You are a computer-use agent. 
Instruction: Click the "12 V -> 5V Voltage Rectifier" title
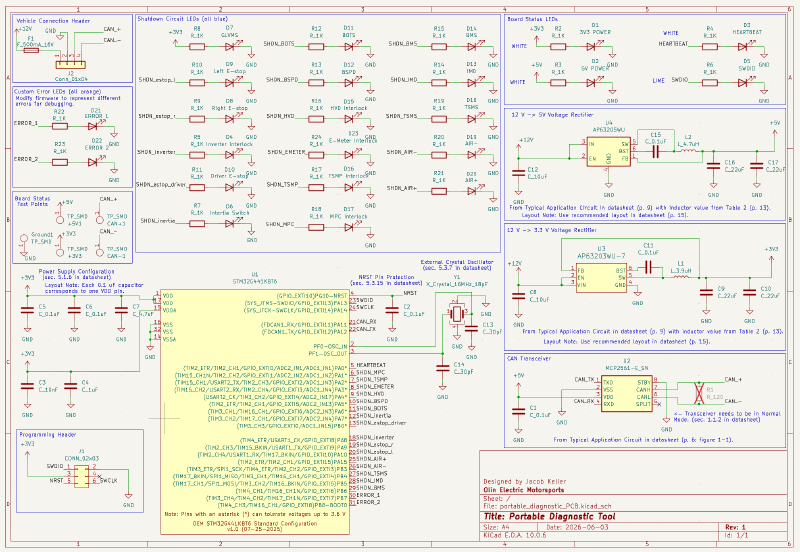(552, 115)
